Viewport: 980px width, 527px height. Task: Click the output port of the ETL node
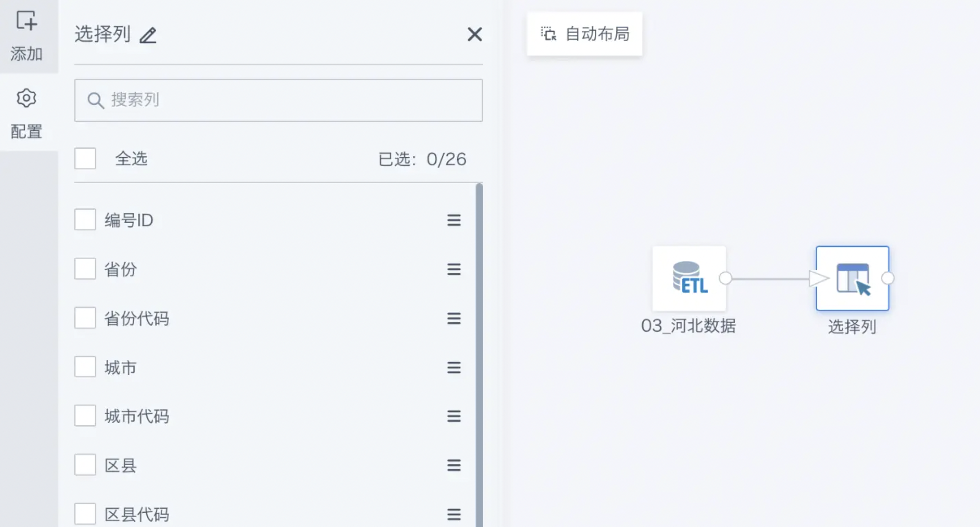coord(726,278)
